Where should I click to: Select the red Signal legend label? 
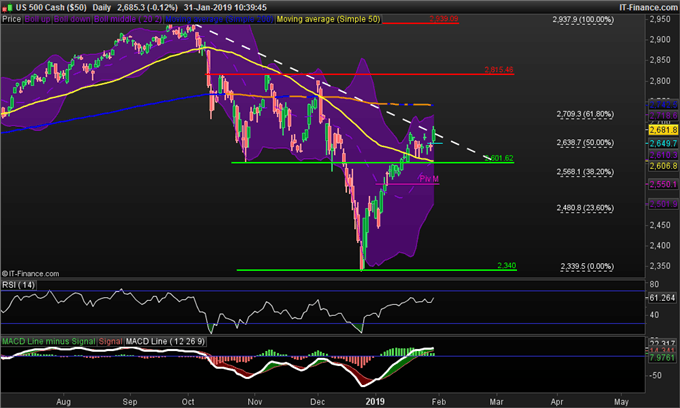click(110, 342)
